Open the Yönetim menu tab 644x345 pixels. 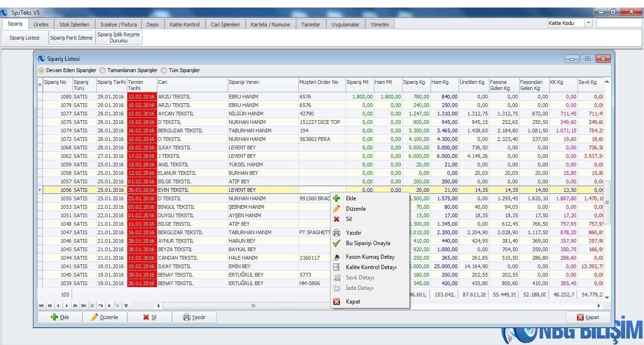[380, 25]
